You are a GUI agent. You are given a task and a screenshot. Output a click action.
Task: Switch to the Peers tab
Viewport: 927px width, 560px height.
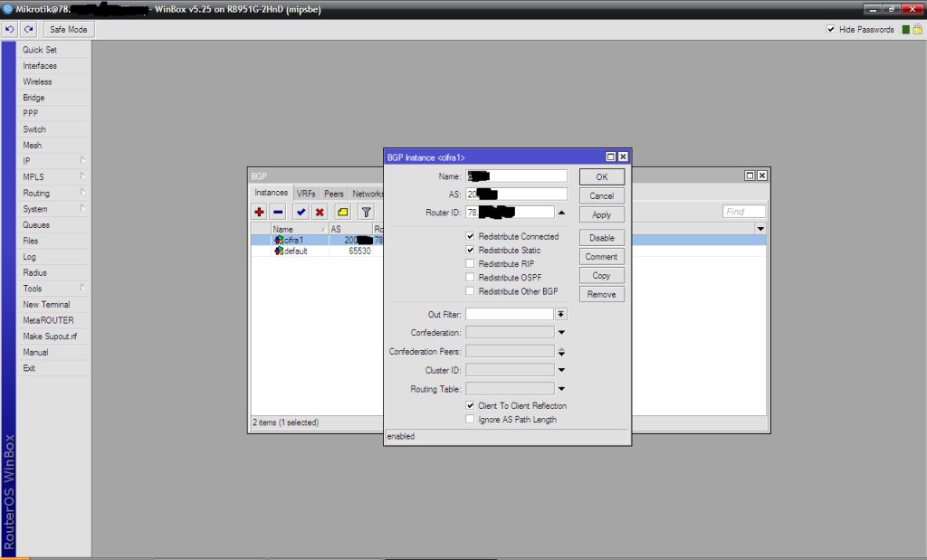[x=333, y=194]
